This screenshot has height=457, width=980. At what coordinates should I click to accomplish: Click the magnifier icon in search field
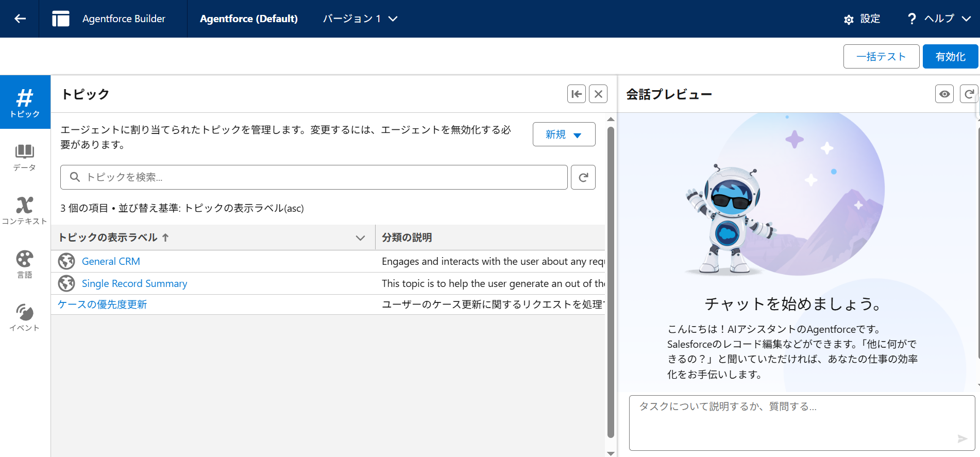[75, 177]
